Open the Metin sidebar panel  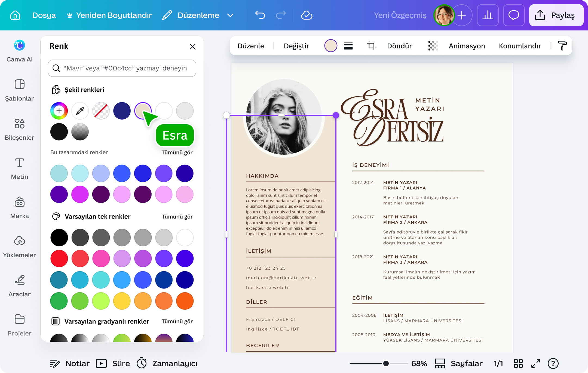pyautogui.click(x=20, y=169)
